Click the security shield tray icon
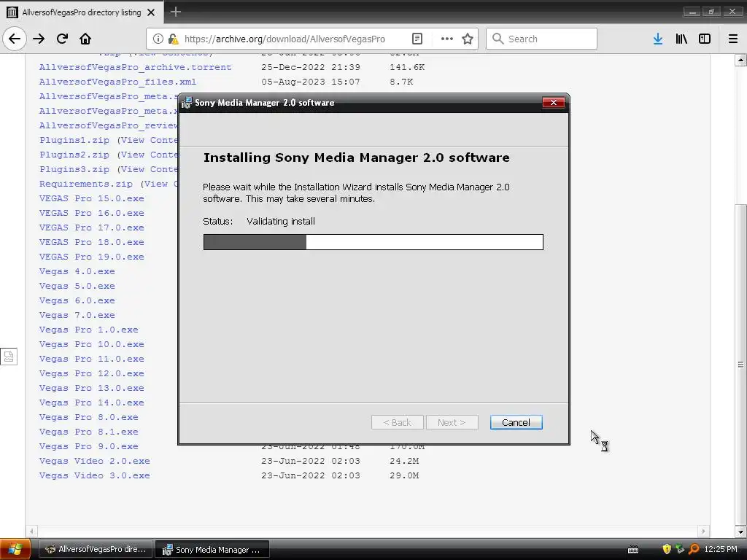 (667, 549)
